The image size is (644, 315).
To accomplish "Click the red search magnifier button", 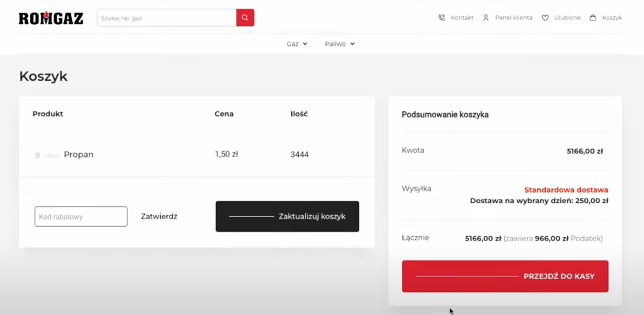I will click(x=245, y=17).
